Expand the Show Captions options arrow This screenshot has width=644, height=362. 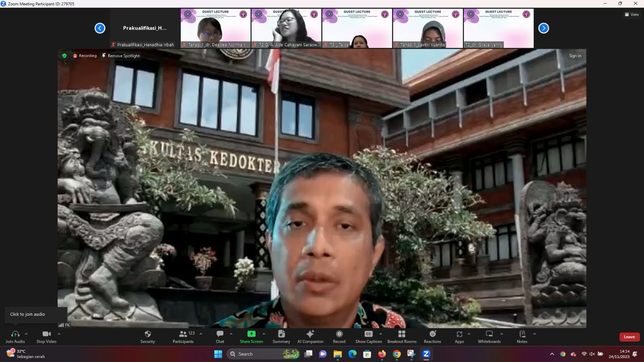pyautogui.click(x=380, y=334)
